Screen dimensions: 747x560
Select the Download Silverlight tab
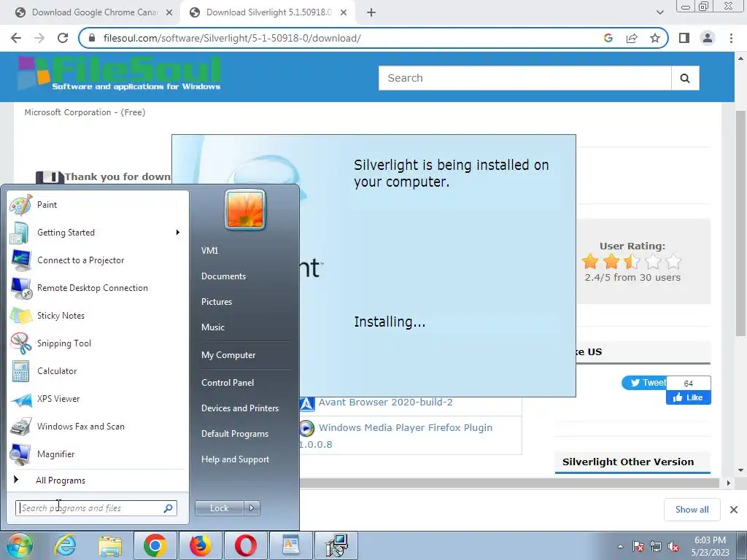coord(268,12)
